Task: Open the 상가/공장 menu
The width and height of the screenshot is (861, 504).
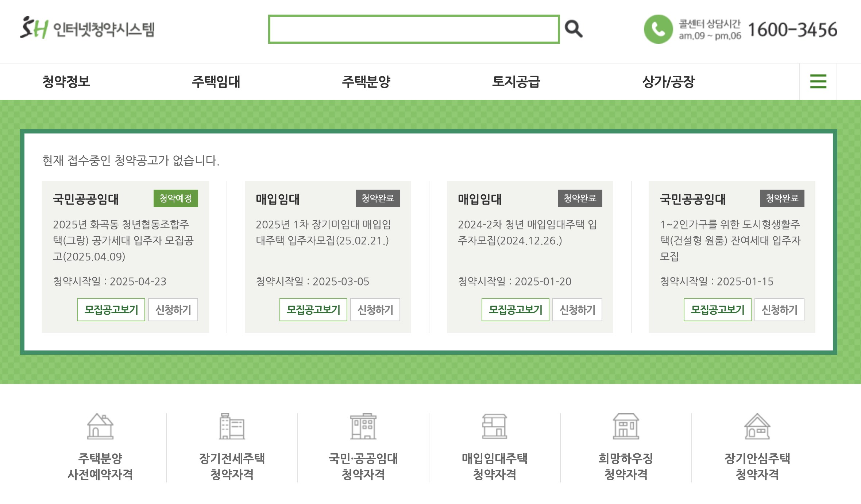Action: (x=668, y=81)
